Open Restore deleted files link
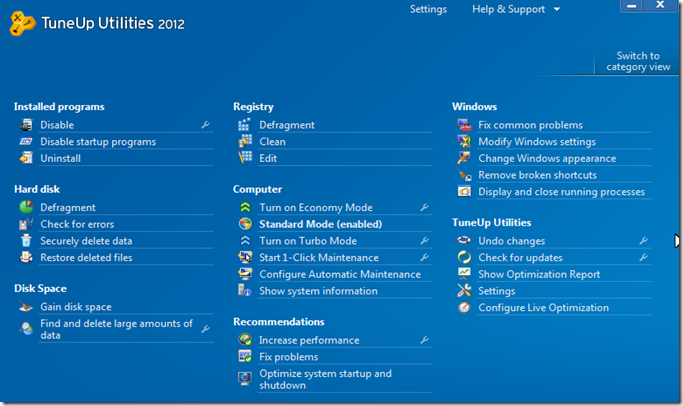This screenshot has height=406, width=683. pos(86,257)
